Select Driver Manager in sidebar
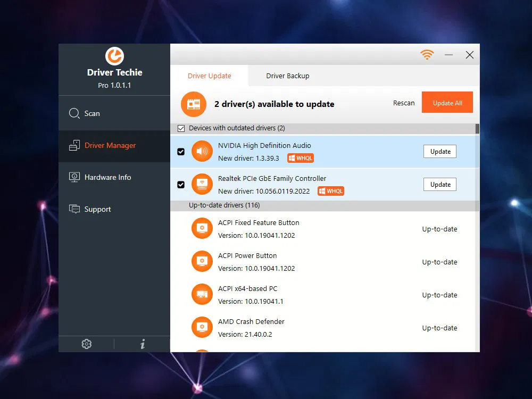532x399 pixels. [x=114, y=146]
